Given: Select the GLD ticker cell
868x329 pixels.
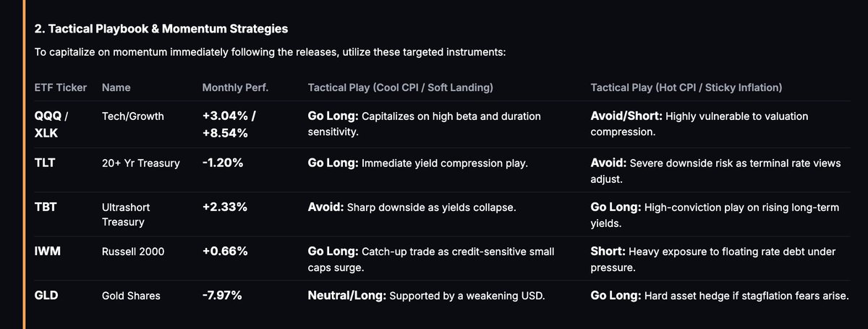Looking at the screenshot, I should (46, 296).
